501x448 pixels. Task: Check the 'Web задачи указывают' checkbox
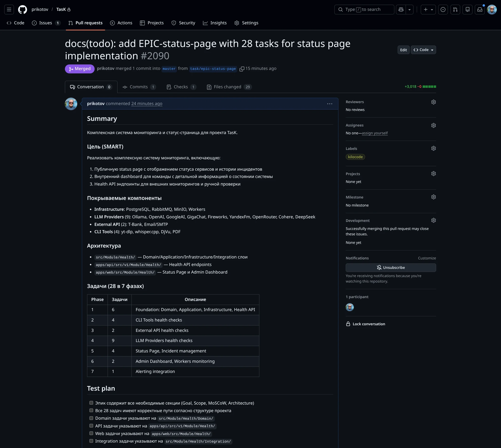(91, 433)
